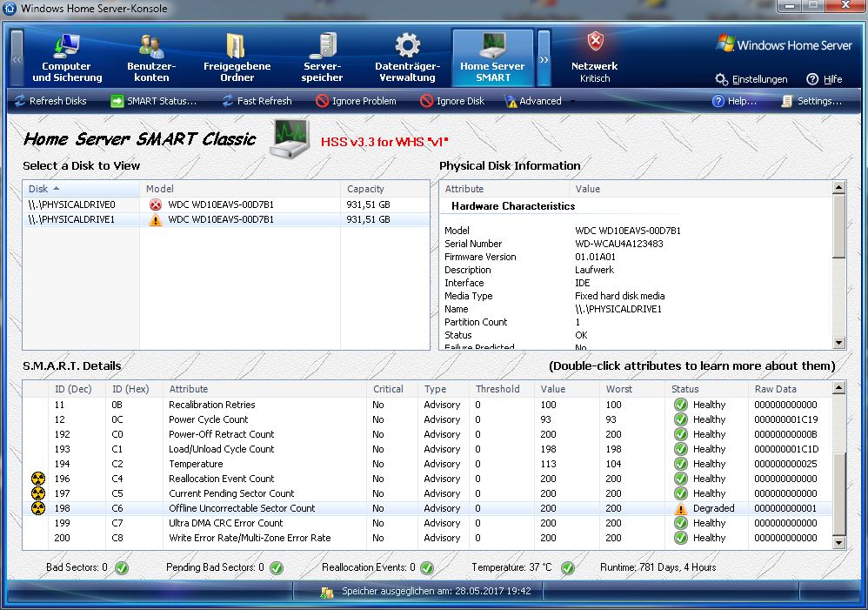Open SMART Status from toolbar
868x610 pixels.
[154, 101]
